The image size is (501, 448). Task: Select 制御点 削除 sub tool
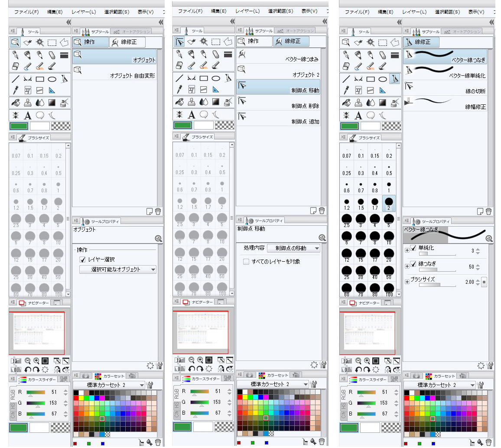pyautogui.click(x=279, y=103)
